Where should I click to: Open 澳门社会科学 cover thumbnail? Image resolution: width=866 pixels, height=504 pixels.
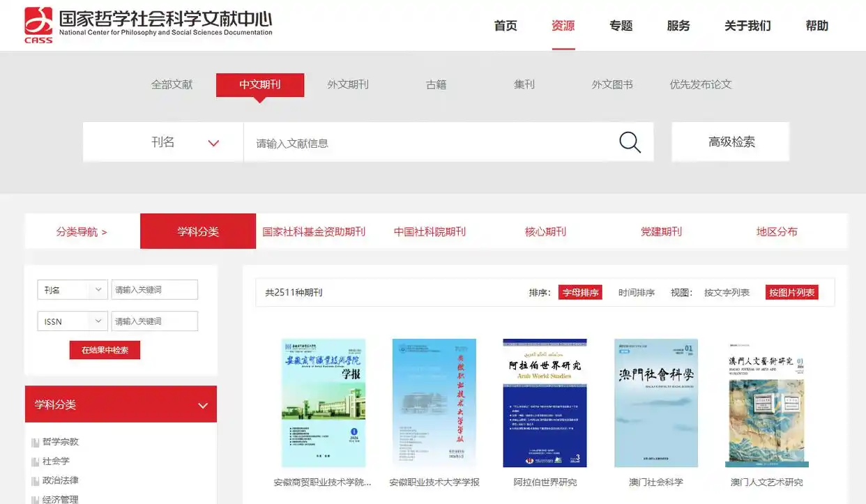(x=656, y=403)
